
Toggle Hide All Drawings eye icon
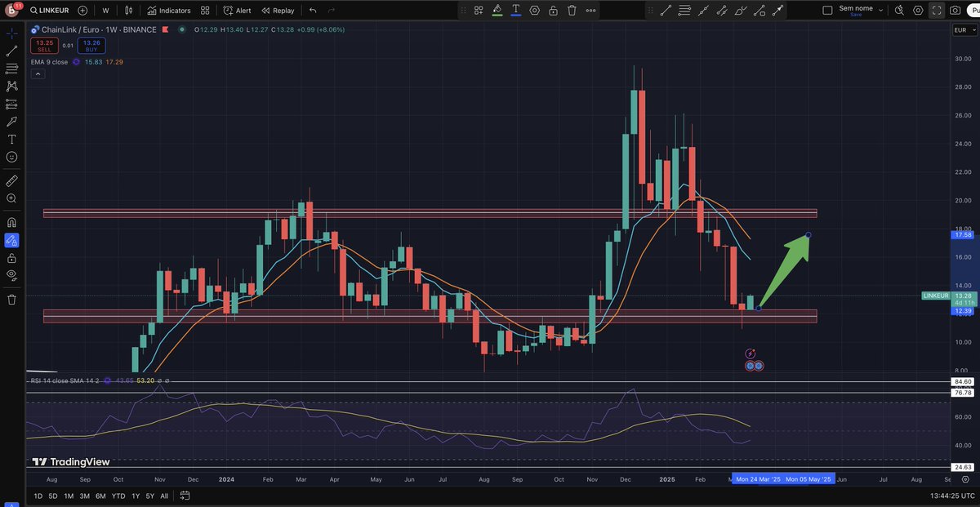[11, 276]
